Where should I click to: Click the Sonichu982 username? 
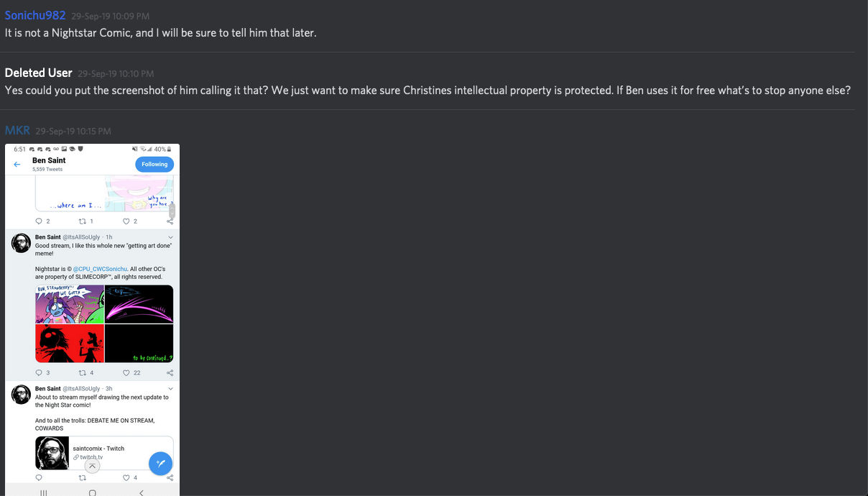(35, 15)
